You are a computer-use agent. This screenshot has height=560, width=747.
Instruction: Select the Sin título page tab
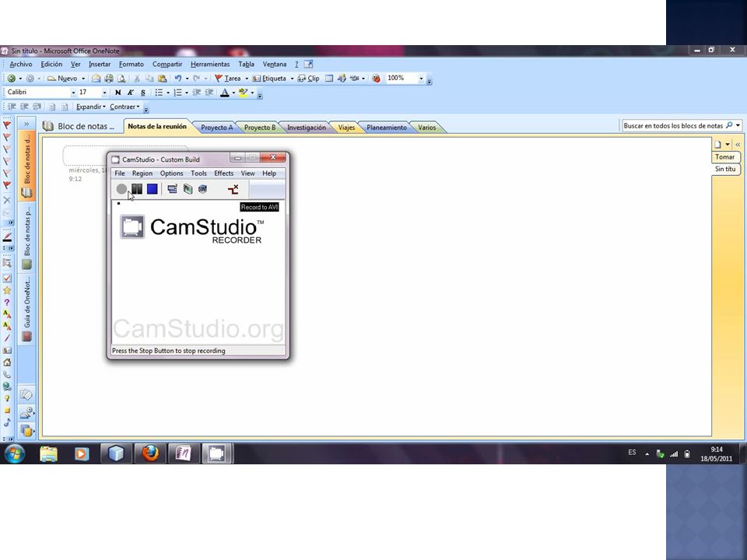[725, 169]
